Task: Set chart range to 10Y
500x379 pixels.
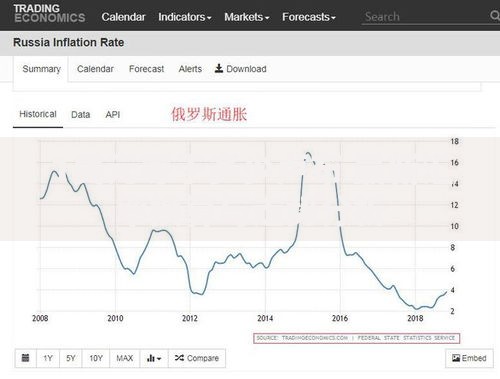Action: click(96, 358)
